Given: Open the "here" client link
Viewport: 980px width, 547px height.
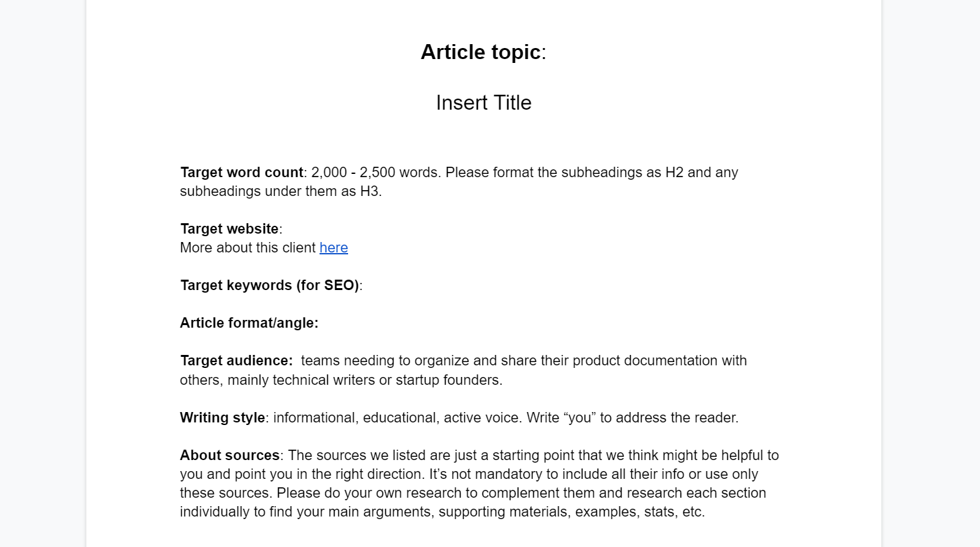Looking at the screenshot, I should [333, 248].
